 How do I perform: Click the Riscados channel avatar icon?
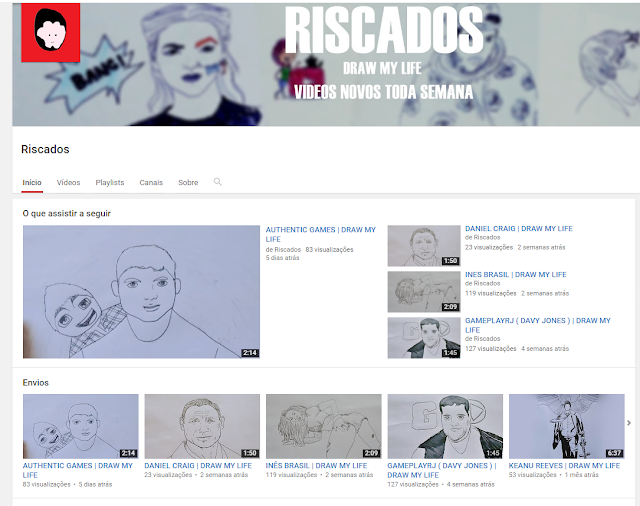51,33
